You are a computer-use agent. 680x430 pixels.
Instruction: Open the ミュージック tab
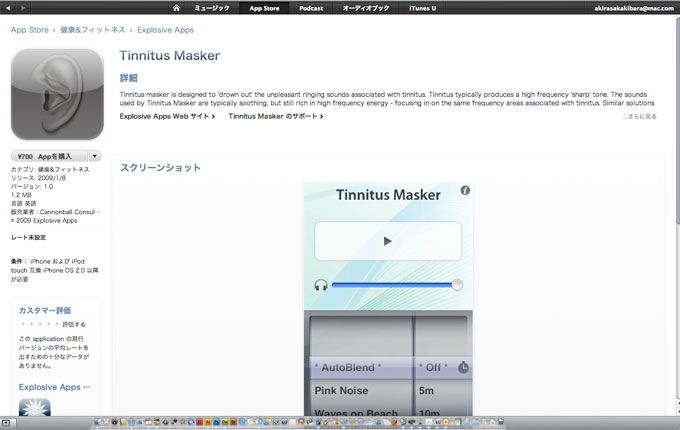(x=212, y=8)
